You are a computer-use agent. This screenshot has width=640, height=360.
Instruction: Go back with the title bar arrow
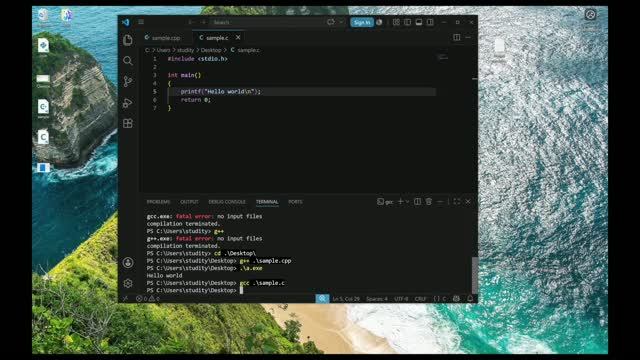tap(191, 22)
